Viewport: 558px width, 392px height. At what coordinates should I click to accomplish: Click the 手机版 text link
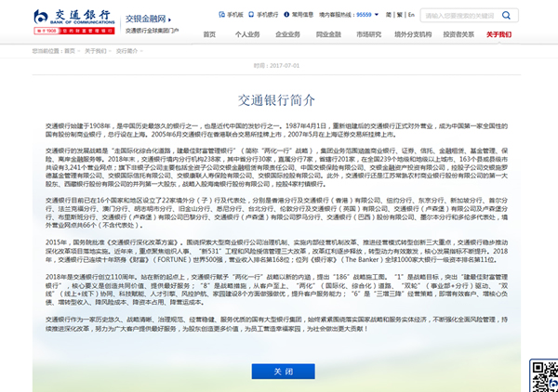pos(235,15)
